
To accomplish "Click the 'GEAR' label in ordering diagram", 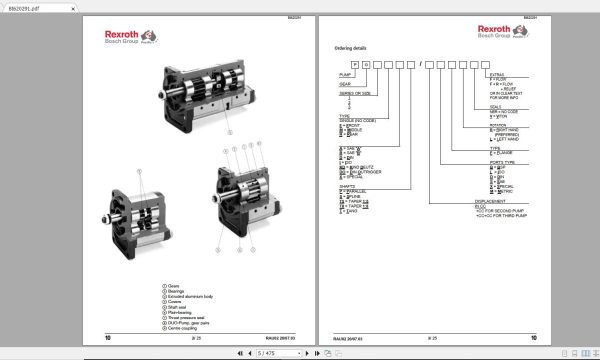I will click(x=345, y=84).
